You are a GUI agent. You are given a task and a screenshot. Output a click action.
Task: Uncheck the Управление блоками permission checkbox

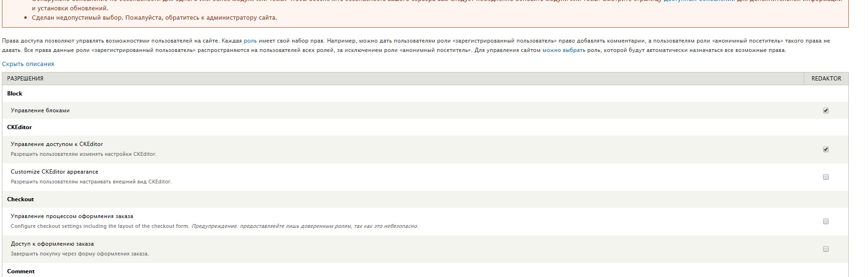coord(825,110)
